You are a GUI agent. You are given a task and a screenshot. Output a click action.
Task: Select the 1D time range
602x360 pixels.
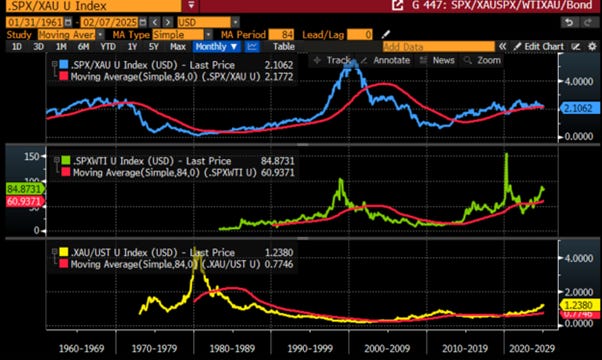[x=17, y=46]
